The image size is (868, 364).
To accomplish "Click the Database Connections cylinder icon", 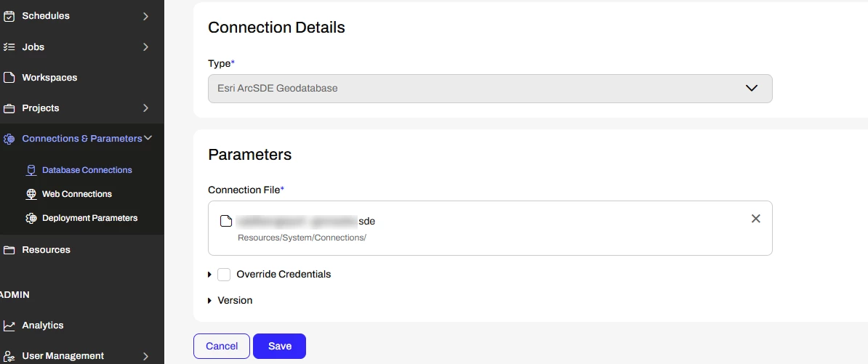I will click(x=31, y=170).
